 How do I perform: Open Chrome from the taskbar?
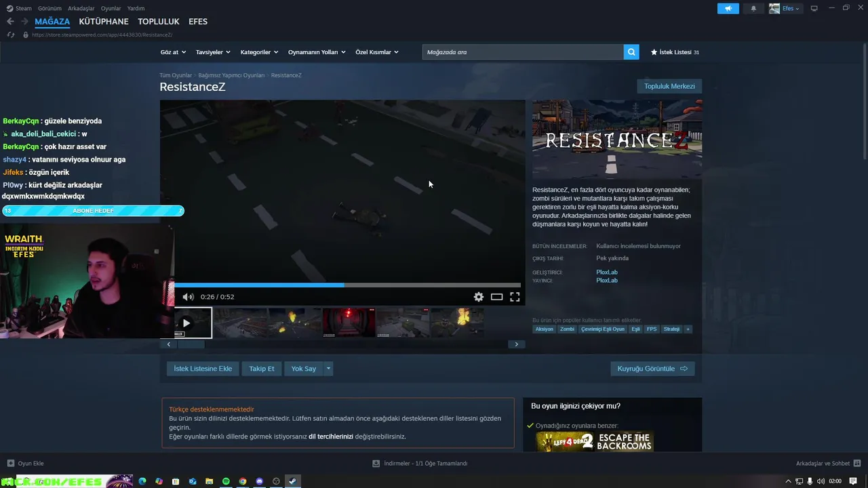(243, 481)
